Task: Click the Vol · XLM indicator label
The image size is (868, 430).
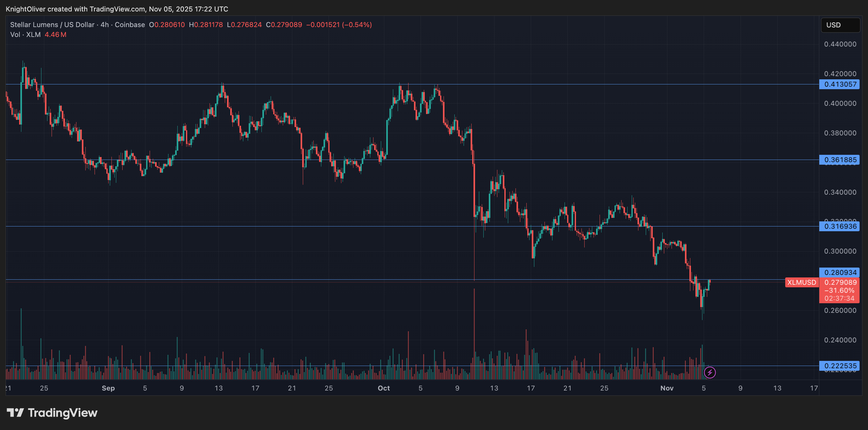Action: coord(25,35)
